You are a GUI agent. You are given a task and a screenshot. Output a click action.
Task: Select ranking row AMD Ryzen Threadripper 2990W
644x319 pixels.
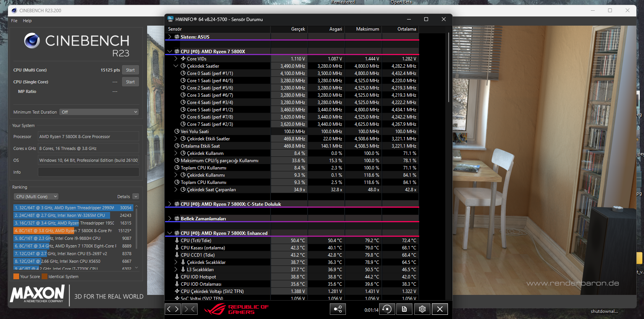73,208
